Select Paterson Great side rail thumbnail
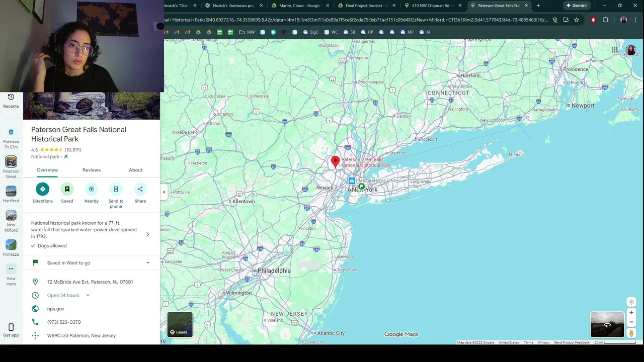Screen dimensions: 644x362 click(11, 161)
